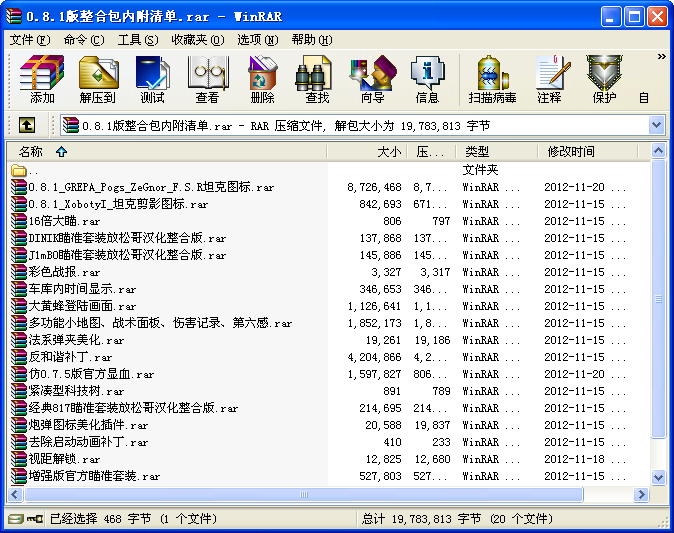This screenshot has height=533, width=674.
Task: Select the 去除启动动画补丁.rar file
Action: 80,442
